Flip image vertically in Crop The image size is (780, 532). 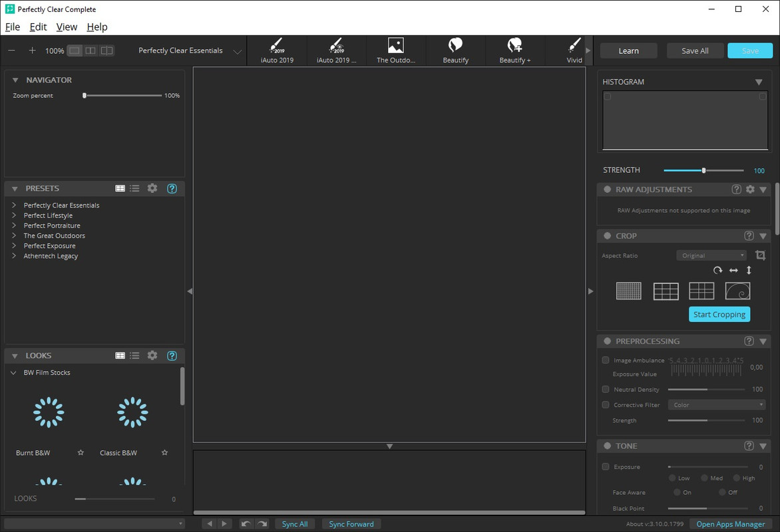(749, 270)
